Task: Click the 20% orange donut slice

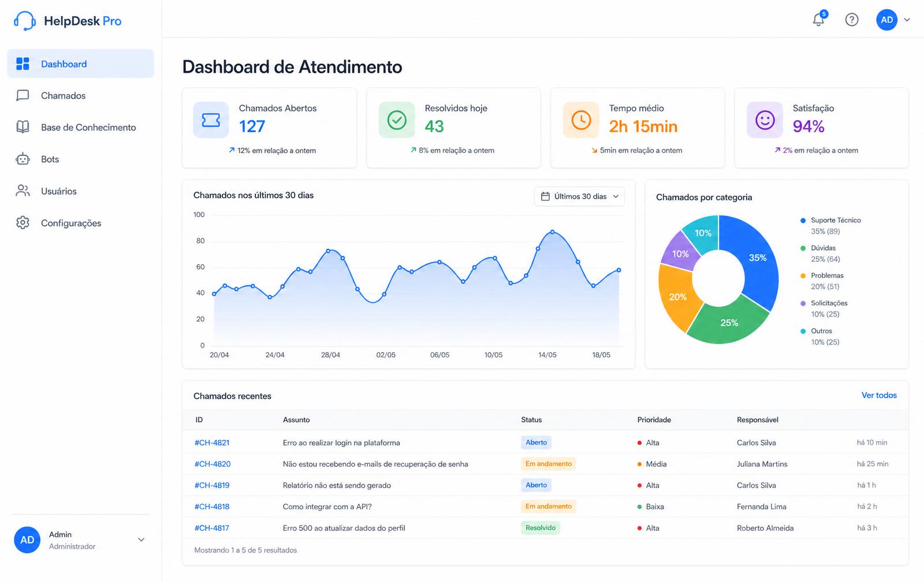Action: pos(677,297)
